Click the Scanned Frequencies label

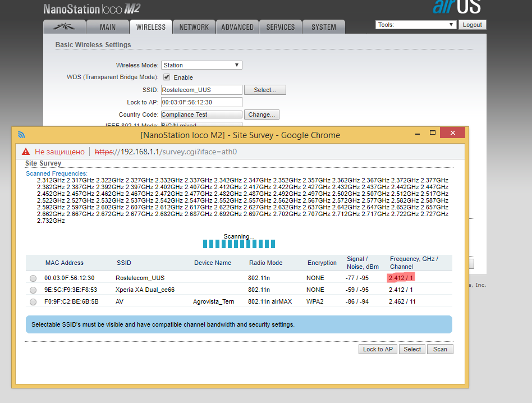click(57, 173)
